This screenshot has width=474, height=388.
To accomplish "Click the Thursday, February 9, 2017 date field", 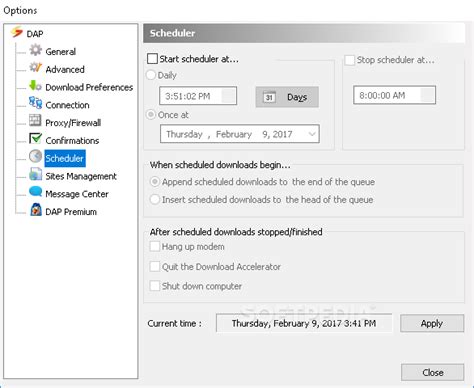I will pos(240,134).
